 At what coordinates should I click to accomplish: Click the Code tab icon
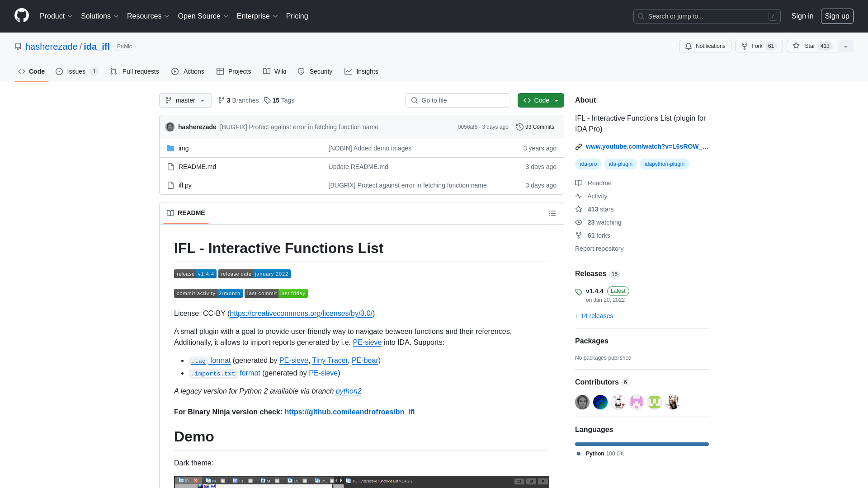(x=21, y=71)
